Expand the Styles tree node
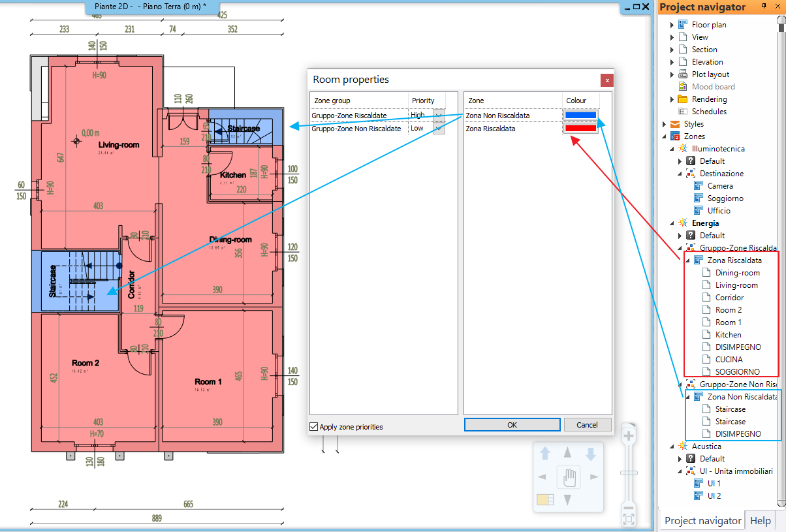The image size is (786, 532). (x=665, y=124)
